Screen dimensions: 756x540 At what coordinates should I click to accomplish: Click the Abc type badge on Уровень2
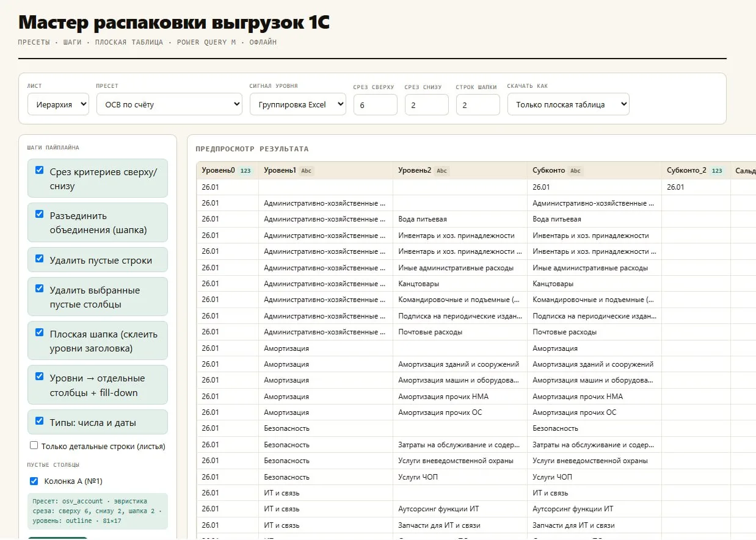point(442,171)
